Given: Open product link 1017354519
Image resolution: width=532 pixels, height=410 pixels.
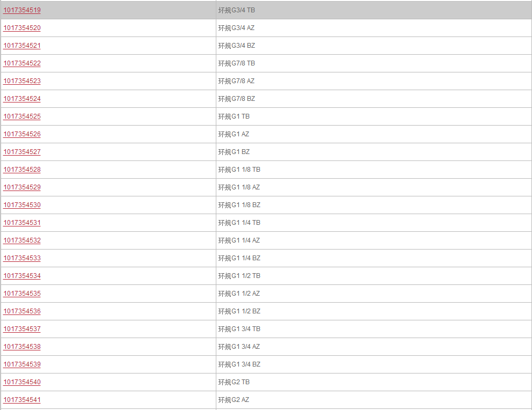Looking at the screenshot, I should click(22, 10).
